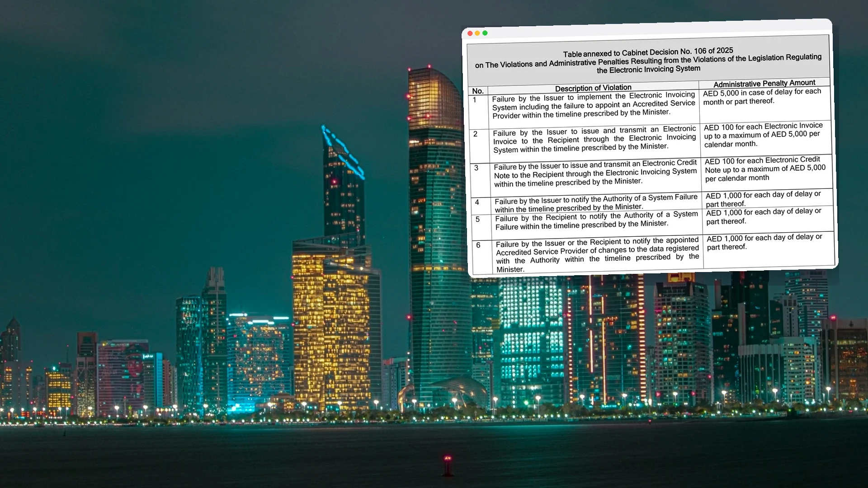Click the yellow minimize window dot
The image size is (868, 488).
(x=477, y=33)
